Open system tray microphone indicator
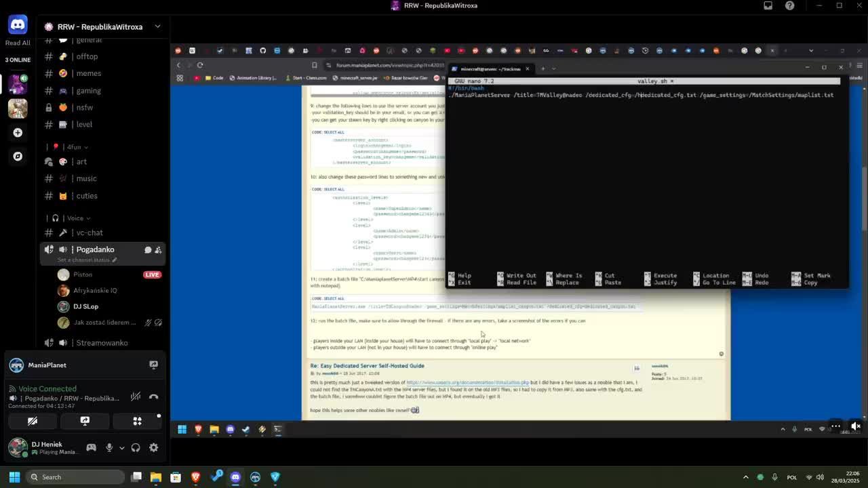 tap(774, 477)
